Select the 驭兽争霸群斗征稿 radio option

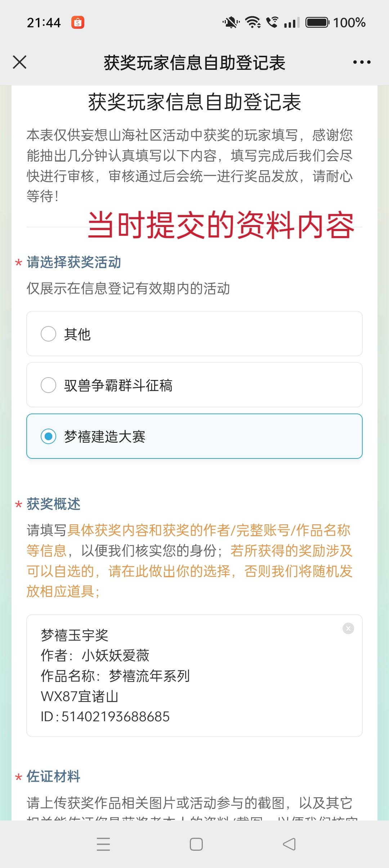pyautogui.click(x=194, y=385)
